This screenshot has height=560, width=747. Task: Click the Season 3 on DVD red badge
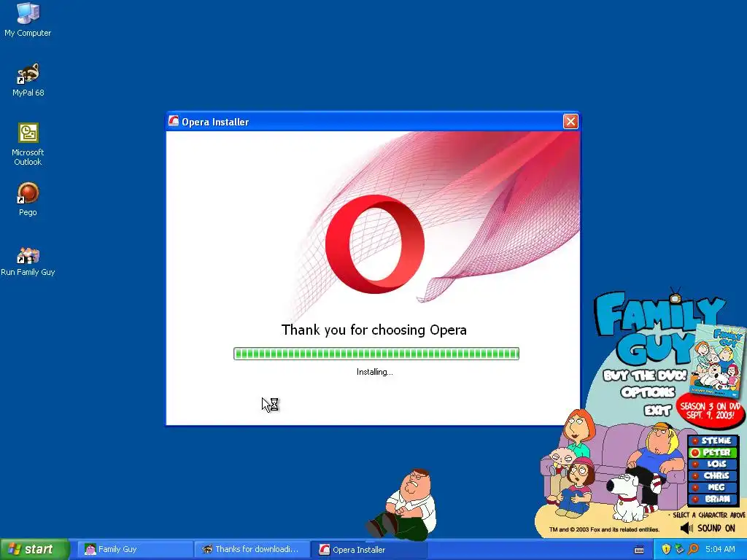pyautogui.click(x=711, y=410)
